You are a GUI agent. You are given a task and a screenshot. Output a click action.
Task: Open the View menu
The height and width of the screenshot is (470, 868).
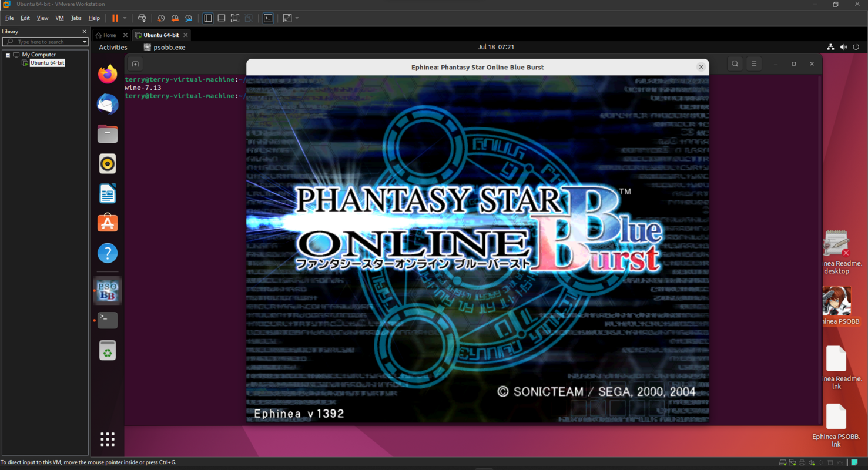pyautogui.click(x=43, y=18)
